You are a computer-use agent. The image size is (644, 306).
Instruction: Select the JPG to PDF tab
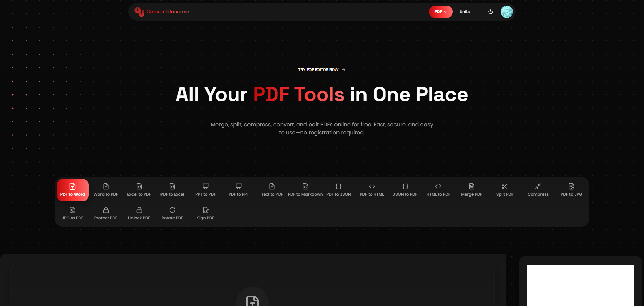tap(72, 213)
